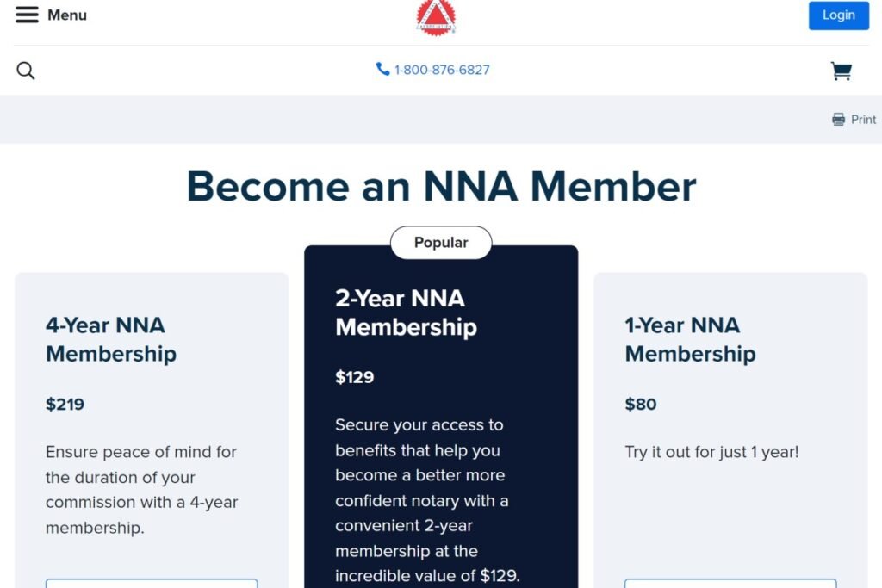Click the $80 price text
Image resolution: width=882 pixels, height=588 pixels.
(x=637, y=404)
